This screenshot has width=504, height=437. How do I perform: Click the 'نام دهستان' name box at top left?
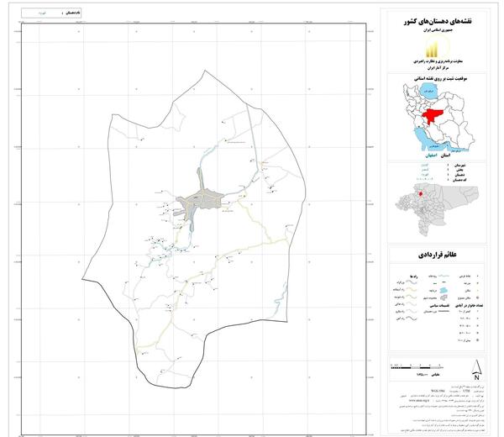click(50, 13)
